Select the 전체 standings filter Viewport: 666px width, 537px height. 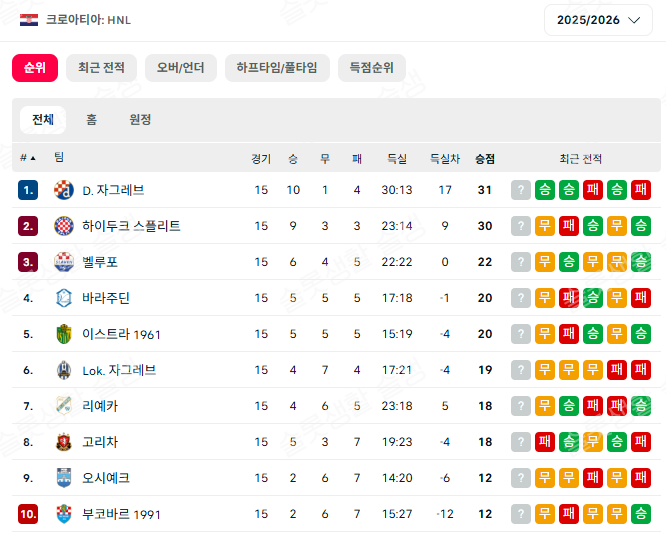click(x=43, y=120)
